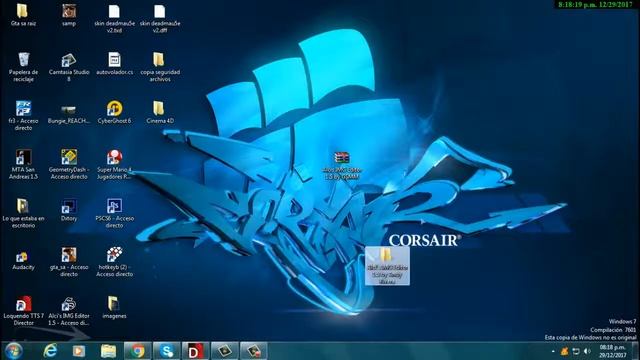The image size is (640, 360).
Task: Select the Alci's IMG Editor WinRAR archive
Action: coord(342,165)
